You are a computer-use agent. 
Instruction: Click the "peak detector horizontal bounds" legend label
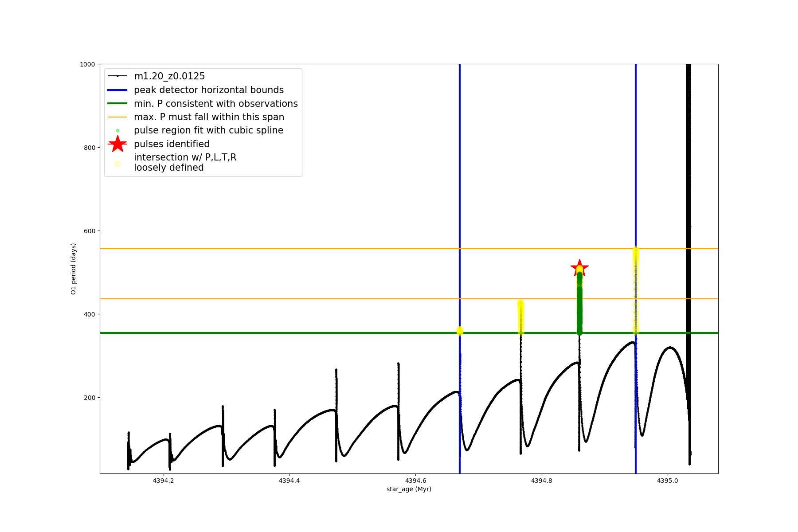pyautogui.click(x=208, y=90)
